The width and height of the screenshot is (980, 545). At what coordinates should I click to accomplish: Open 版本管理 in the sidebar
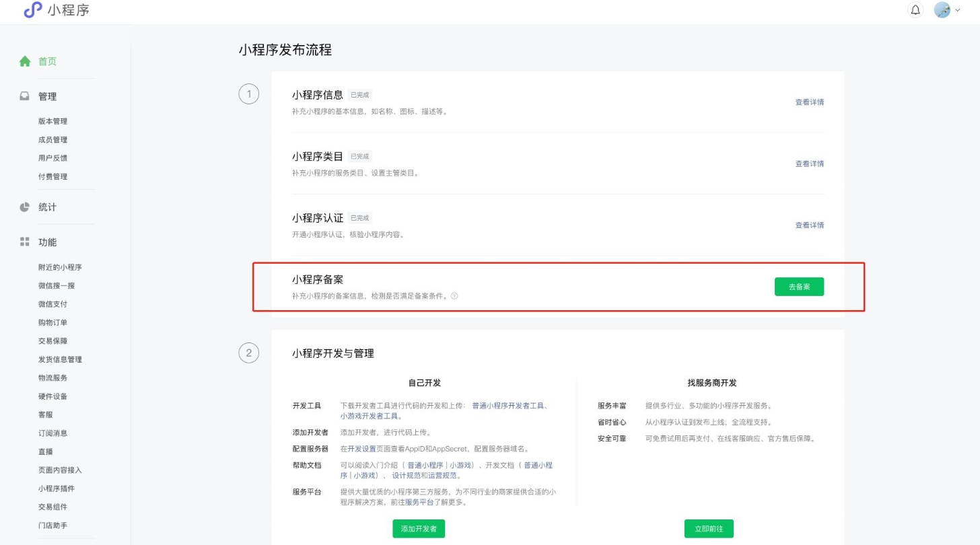coord(53,121)
